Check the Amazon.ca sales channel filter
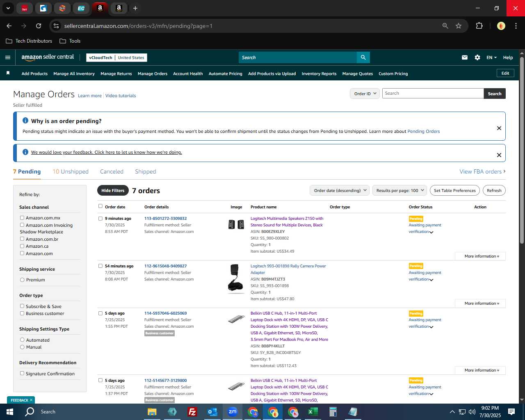Screen dimensions: 525x420 22,246
